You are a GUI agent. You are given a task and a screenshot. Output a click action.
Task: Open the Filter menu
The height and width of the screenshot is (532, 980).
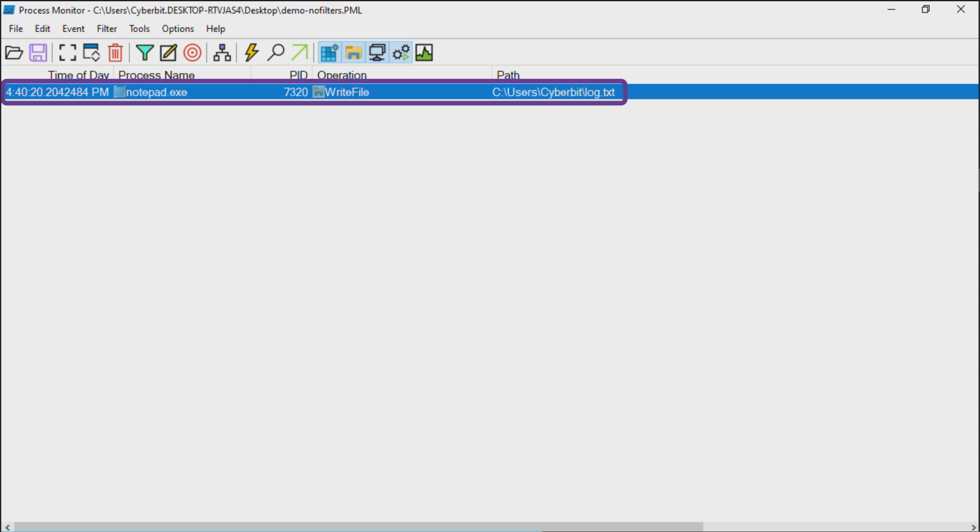coord(107,29)
